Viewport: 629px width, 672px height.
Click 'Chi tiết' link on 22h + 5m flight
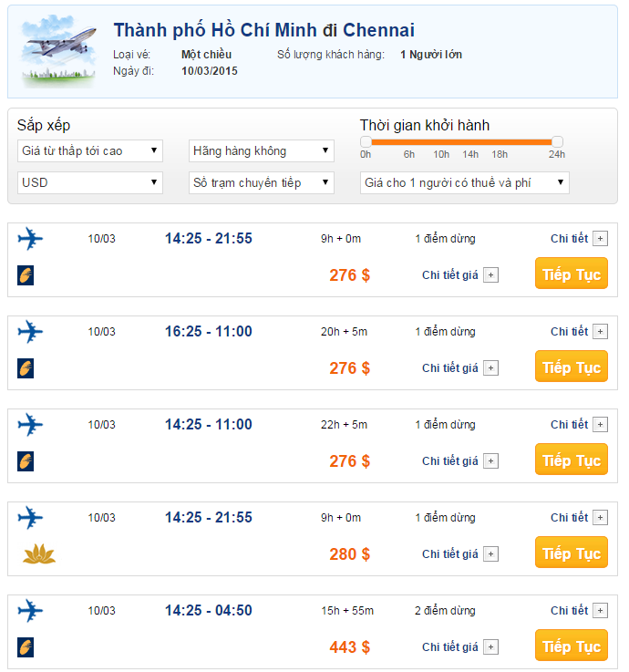[569, 424]
